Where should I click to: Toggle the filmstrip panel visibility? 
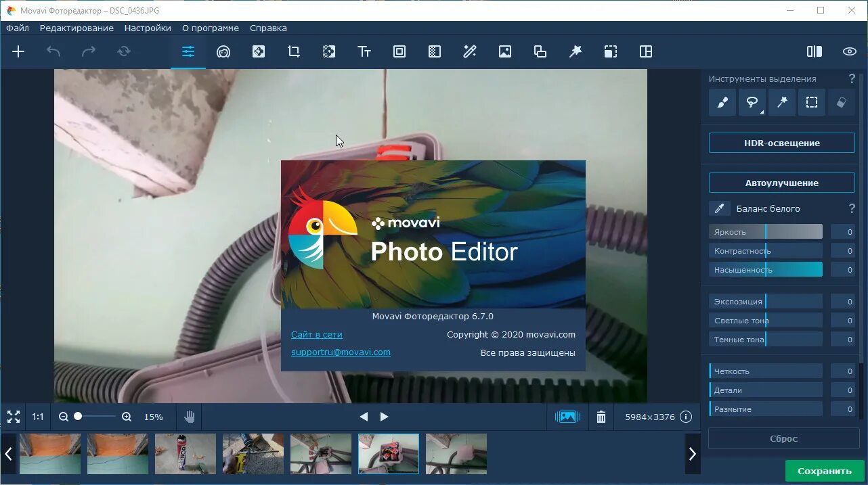[567, 417]
